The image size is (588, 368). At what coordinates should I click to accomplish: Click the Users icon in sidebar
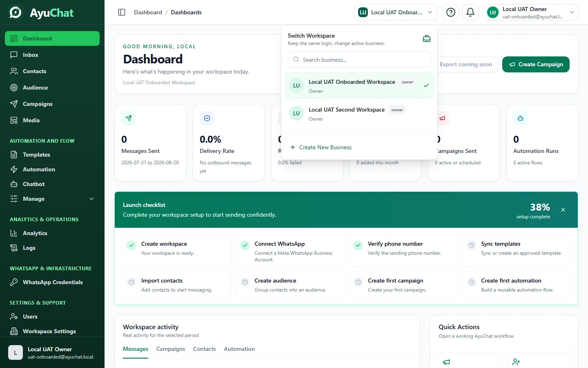pos(14,316)
